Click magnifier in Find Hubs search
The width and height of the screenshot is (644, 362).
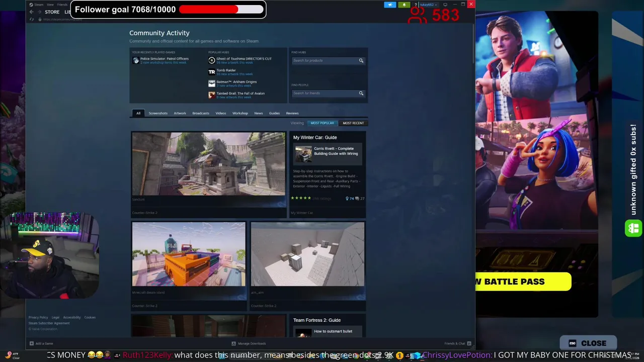point(361,60)
